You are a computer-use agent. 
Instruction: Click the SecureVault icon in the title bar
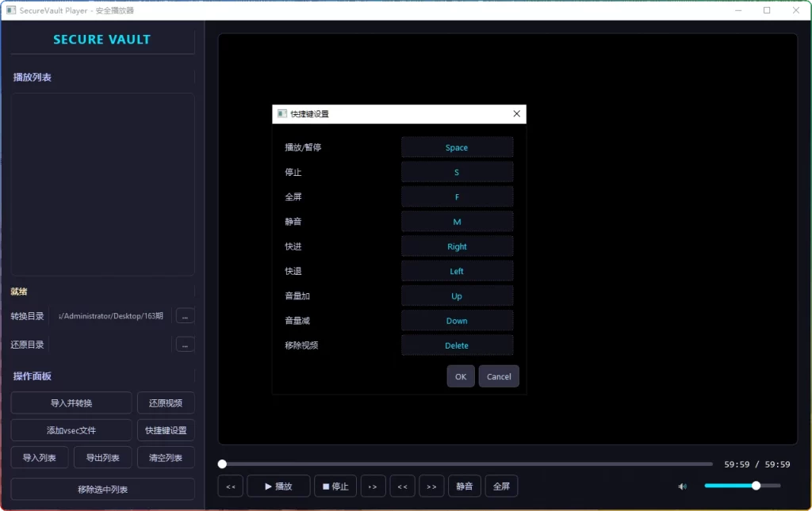(10, 10)
